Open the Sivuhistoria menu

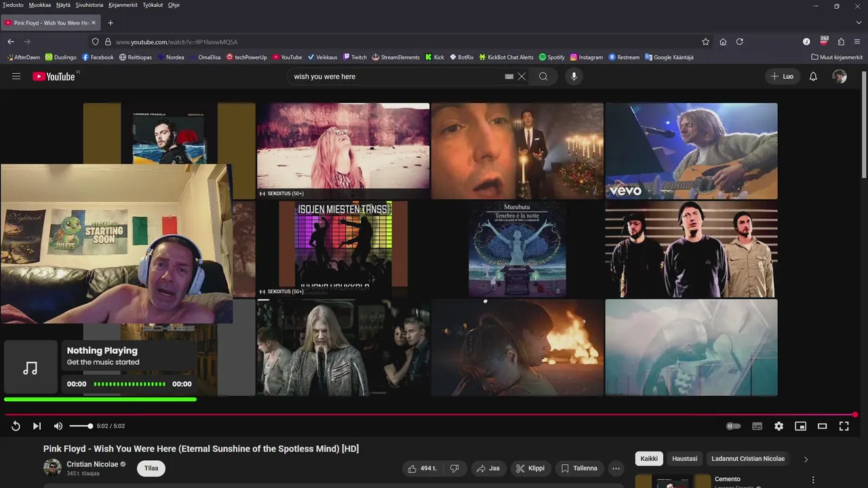coord(90,5)
